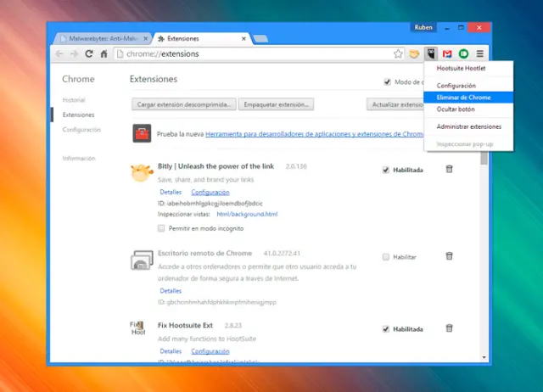The height and width of the screenshot is (392, 543).
Task: Select Eliminar de Chrome from context menu
Action: click(x=463, y=98)
